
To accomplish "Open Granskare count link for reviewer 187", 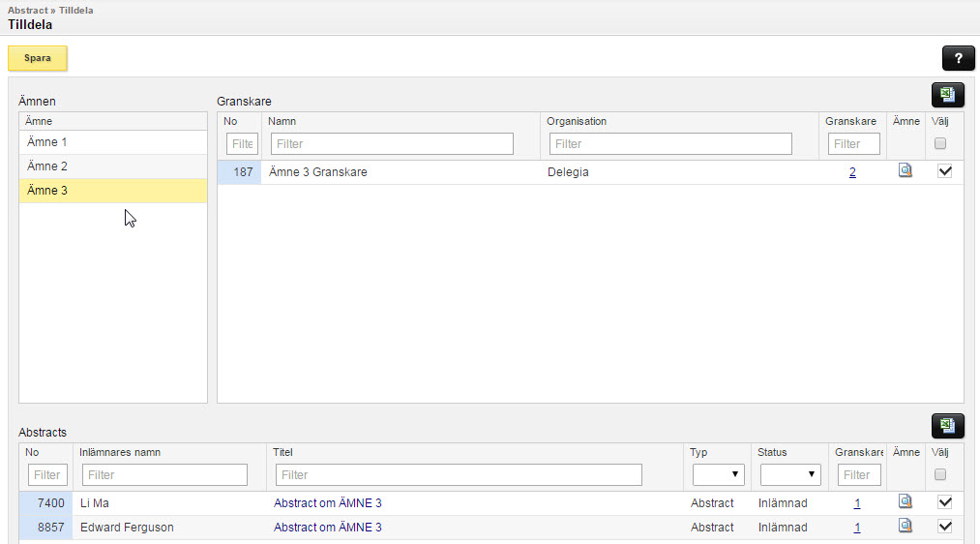I will [852, 172].
